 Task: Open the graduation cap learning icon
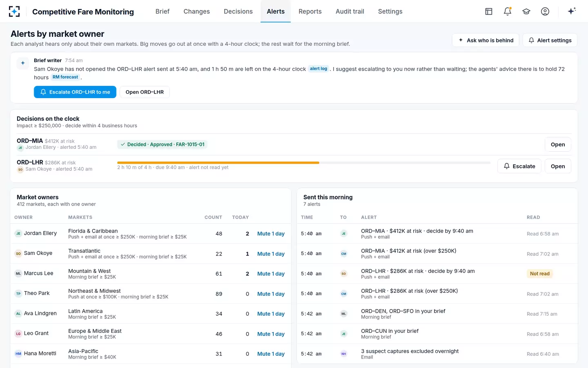(x=526, y=11)
